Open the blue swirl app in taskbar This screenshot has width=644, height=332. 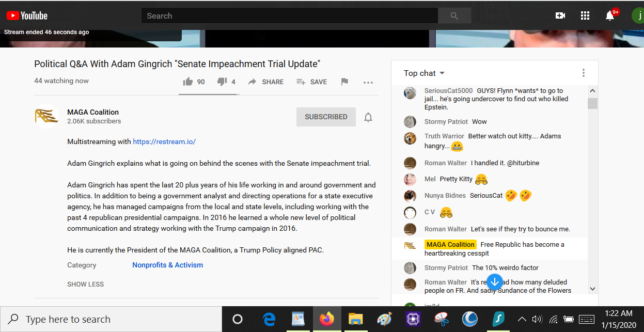(469, 319)
